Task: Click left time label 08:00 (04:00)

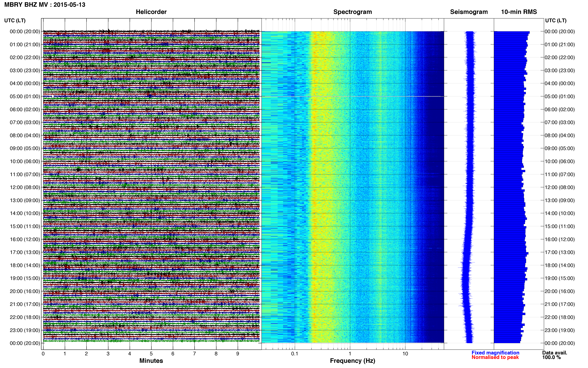Action: point(25,135)
